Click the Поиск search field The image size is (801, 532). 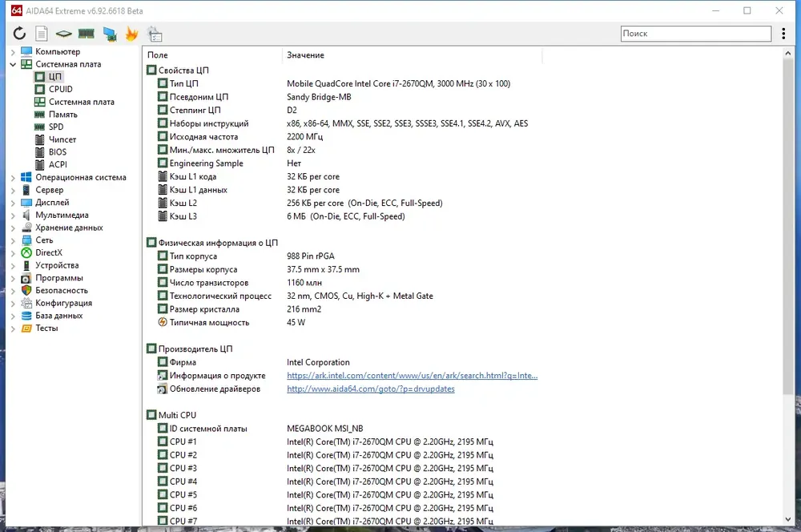click(696, 33)
